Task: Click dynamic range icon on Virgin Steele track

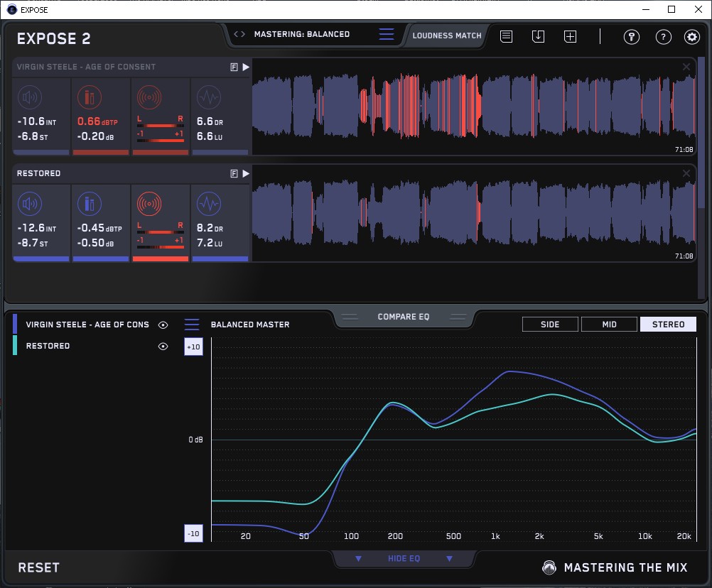Action: (208, 97)
